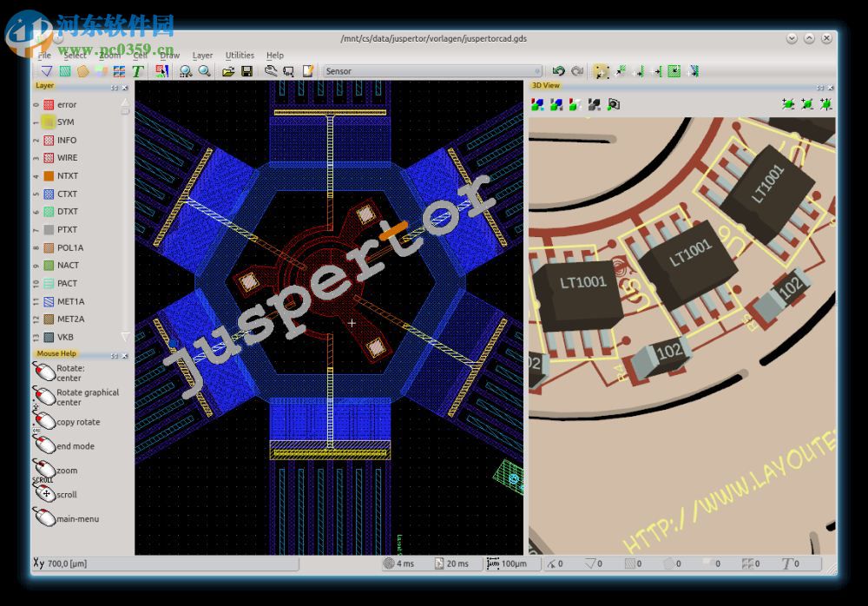Click the last icon in the main toolbar

[694, 71]
